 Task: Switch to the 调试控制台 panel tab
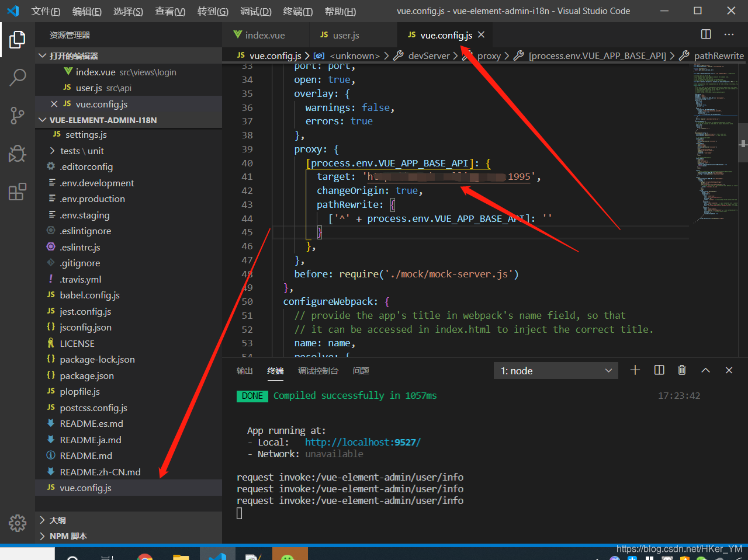point(318,371)
